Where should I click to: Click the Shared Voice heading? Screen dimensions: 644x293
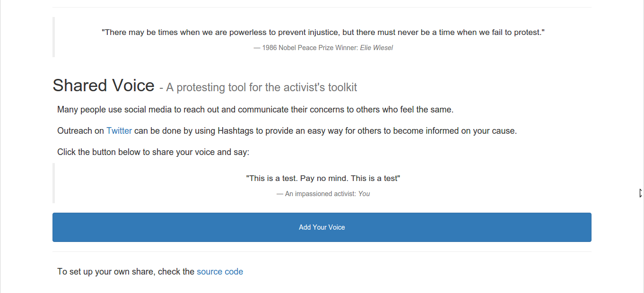pos(104,86)
